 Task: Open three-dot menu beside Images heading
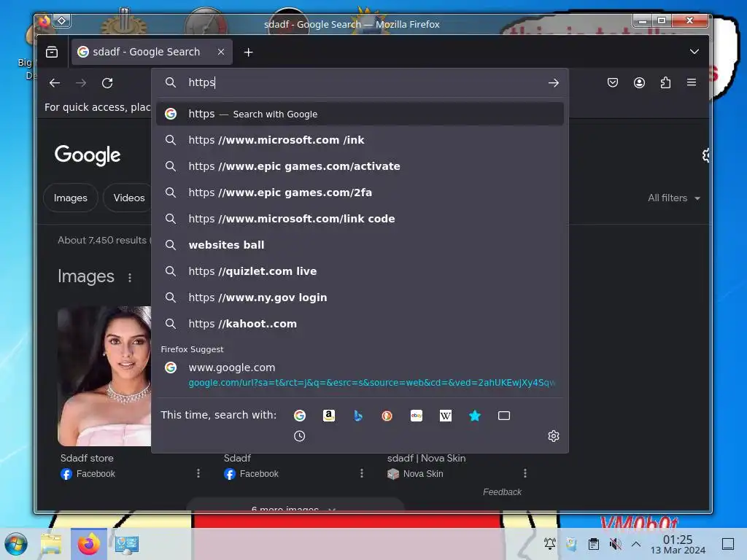(130, 277)
